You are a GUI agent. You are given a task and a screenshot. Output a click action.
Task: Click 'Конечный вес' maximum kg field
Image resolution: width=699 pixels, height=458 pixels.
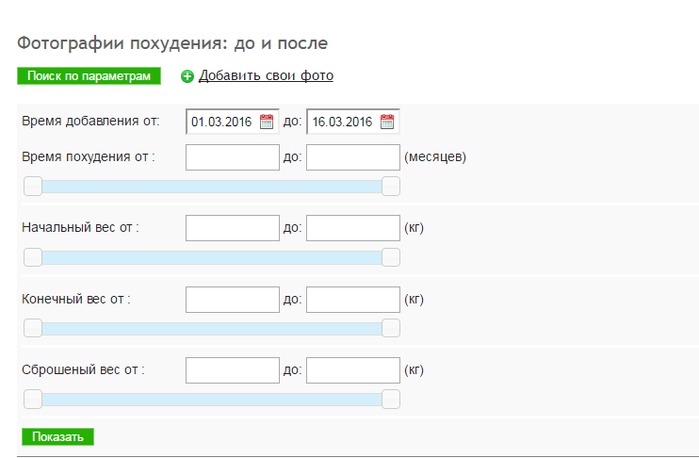[x=353, y=299]
